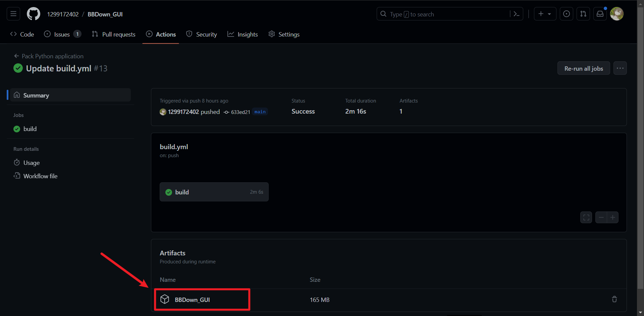Delete the BBDown_GUI artifact with trash icon

614,299
